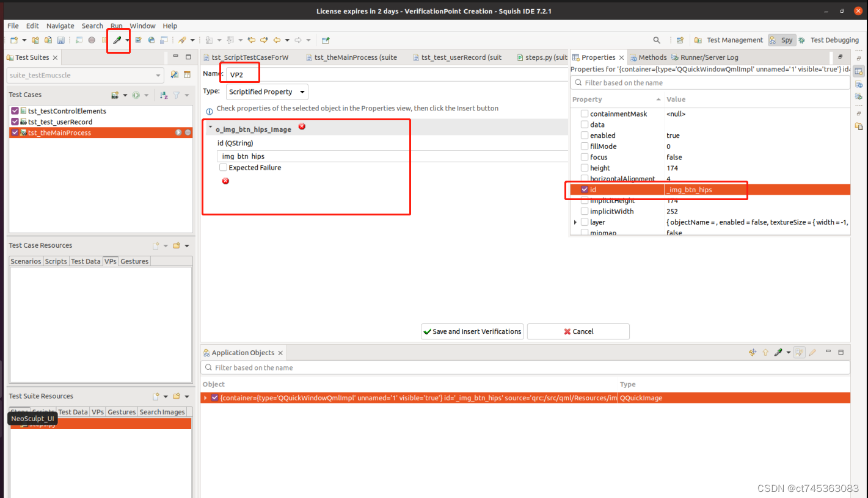This screenshot has height=498, width=868.
Task: Click the record icon on tst_theMainProcess row
Action: [x=188, y=132]
